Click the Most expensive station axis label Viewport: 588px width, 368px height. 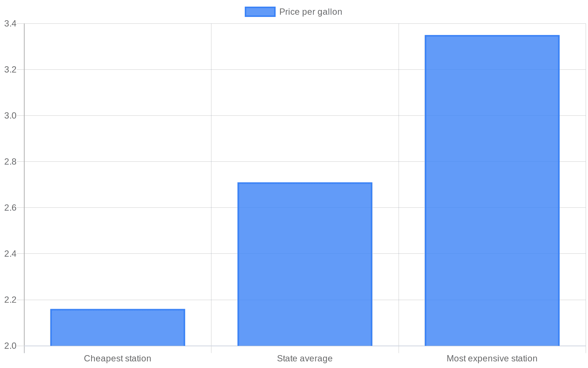[x=492, y=358]
